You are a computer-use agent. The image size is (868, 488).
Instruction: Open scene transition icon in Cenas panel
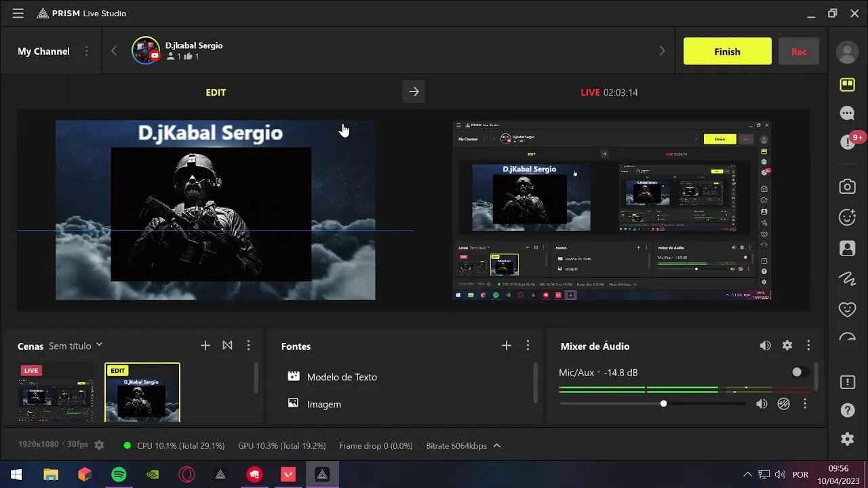click(227, 346)
